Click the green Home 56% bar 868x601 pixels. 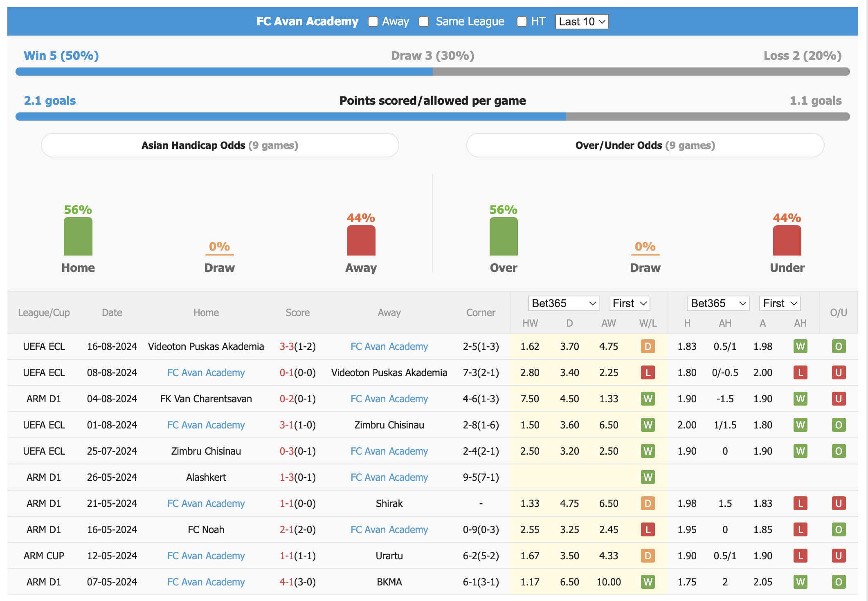coord(78,236)
